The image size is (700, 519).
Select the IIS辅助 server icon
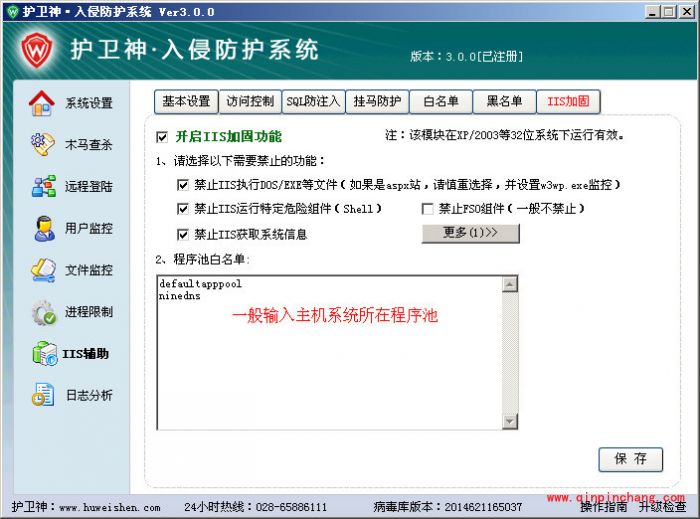point(45,353)
